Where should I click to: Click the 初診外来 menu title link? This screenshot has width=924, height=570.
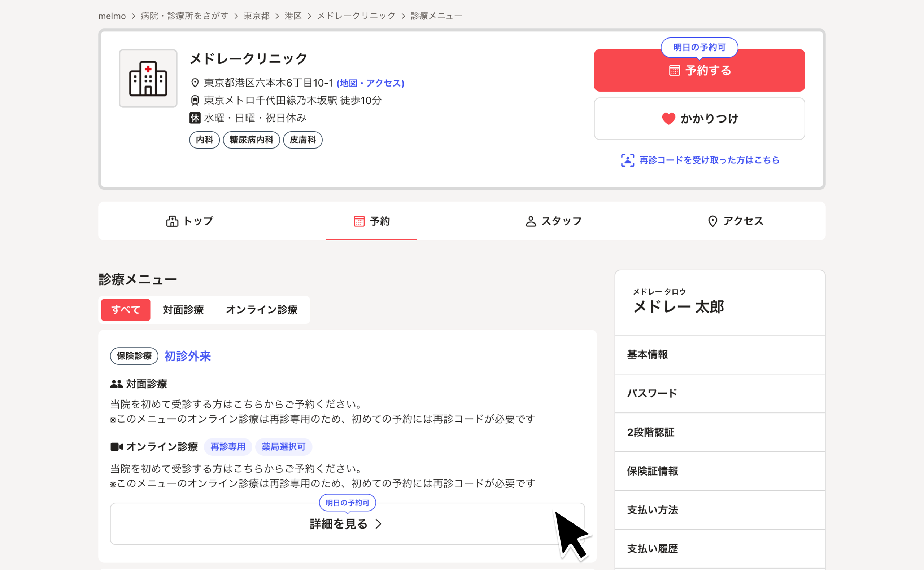(x=188, y=356)
